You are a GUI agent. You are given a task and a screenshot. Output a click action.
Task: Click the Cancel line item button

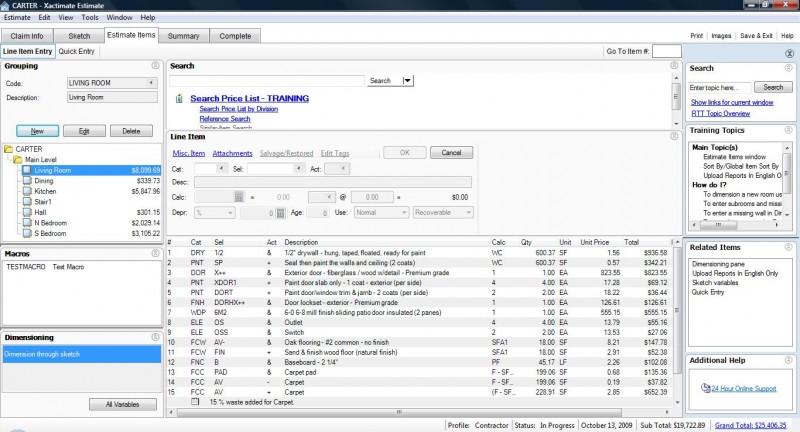[x=451, y=153]
